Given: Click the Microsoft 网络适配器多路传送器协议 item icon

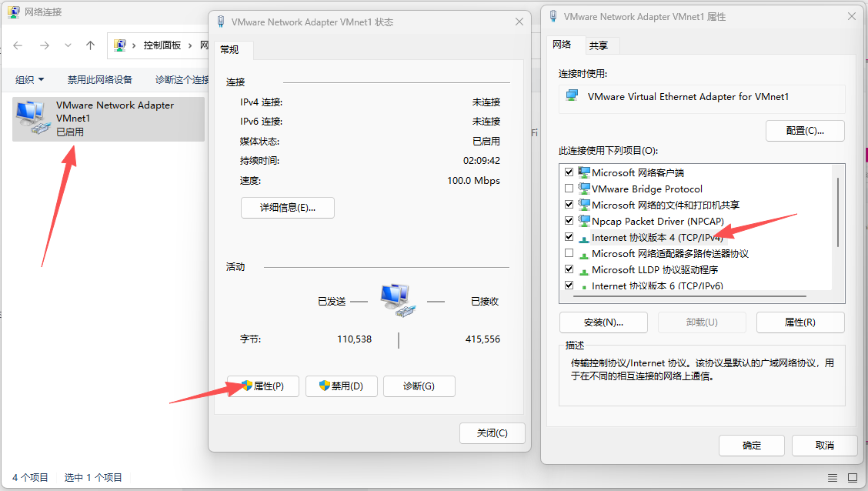Looking at the screenshot, I should coord(583,255).
